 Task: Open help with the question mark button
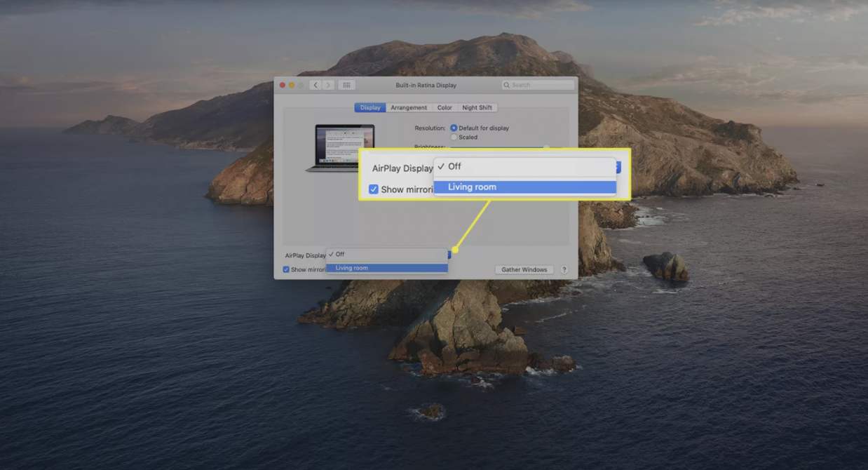pos(564,269)
